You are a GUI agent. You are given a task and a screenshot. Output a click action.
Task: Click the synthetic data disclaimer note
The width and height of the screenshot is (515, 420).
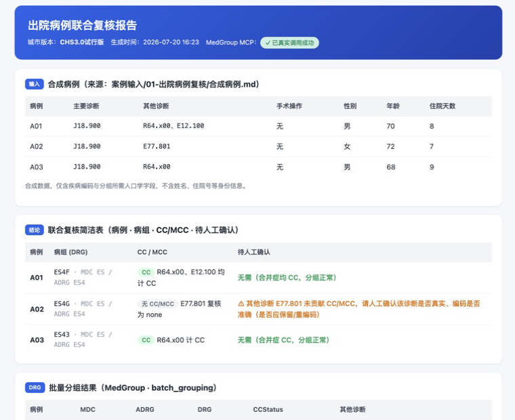[x=136, y=186]
